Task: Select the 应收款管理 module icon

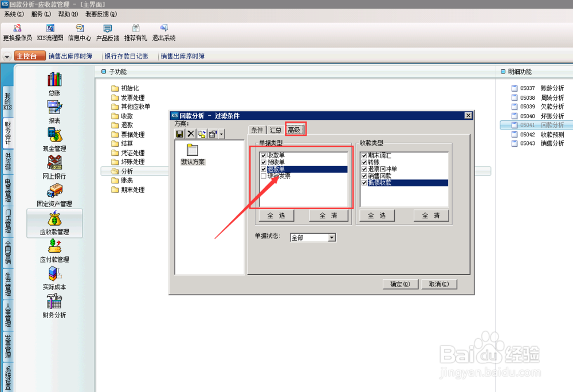Action: [x=54, y=223]
